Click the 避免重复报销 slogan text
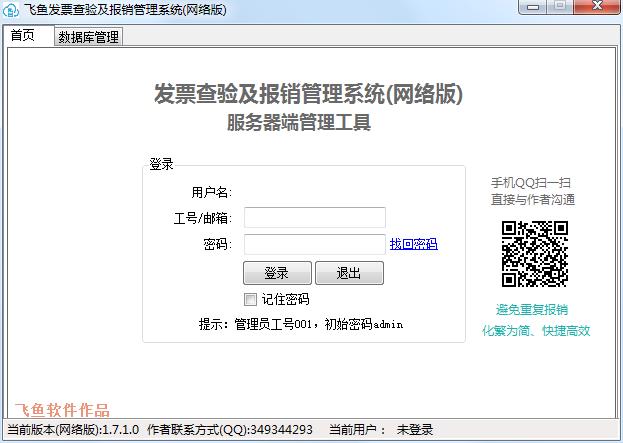Image resolution: width=623 pixels, height=443 pixels. point(532,310)
